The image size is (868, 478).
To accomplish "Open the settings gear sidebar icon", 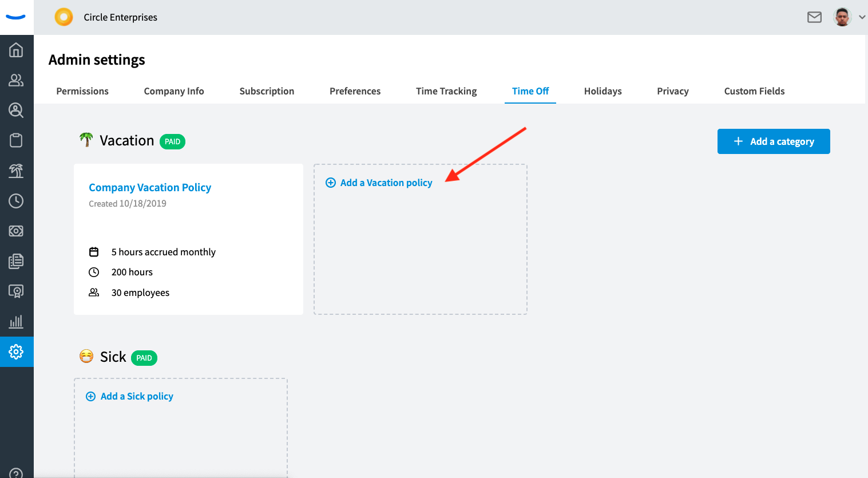I will pyautogui.click(x=16, y=351).
